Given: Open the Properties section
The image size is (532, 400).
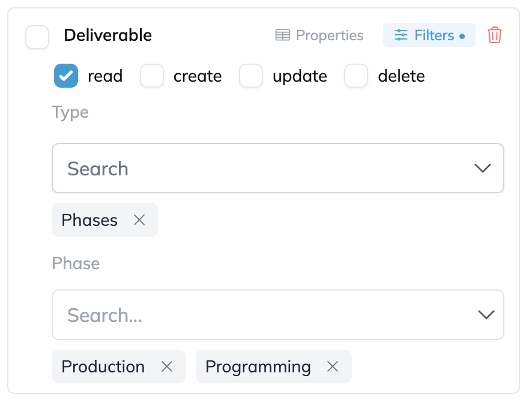Looking at the screenshot, I should 319,35.
